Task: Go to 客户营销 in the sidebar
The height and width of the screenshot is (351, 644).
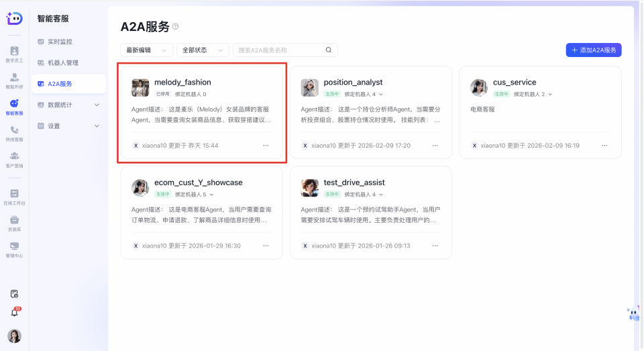Action: (14, 159)
